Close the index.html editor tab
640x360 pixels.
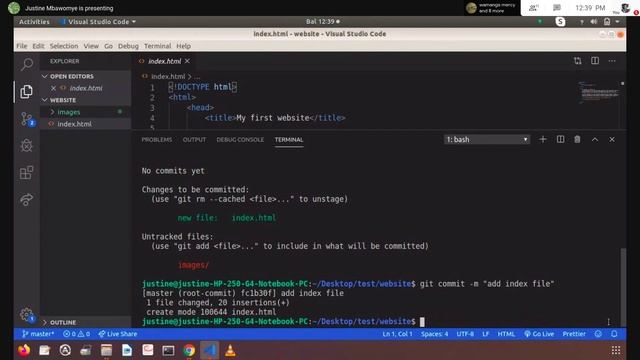[187, 61]
